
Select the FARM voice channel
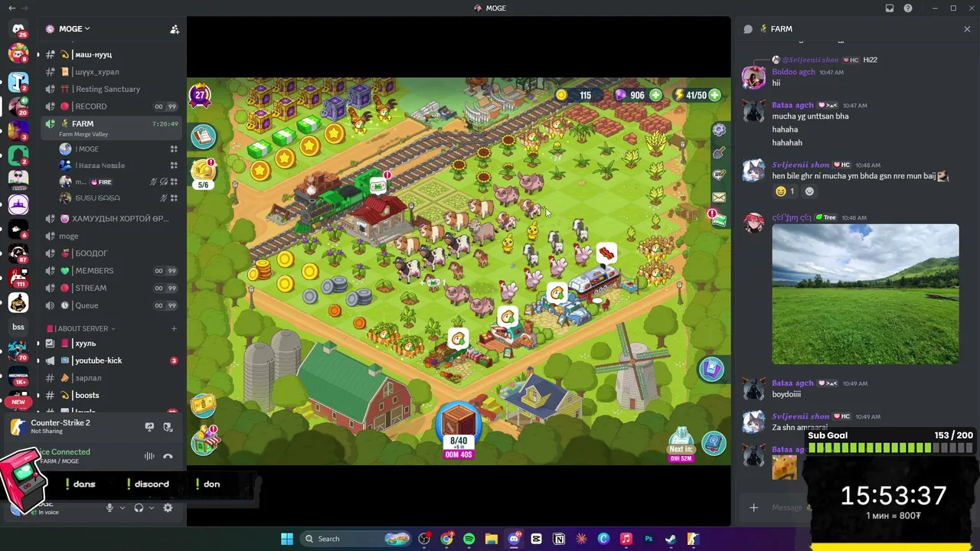[111, 127]
